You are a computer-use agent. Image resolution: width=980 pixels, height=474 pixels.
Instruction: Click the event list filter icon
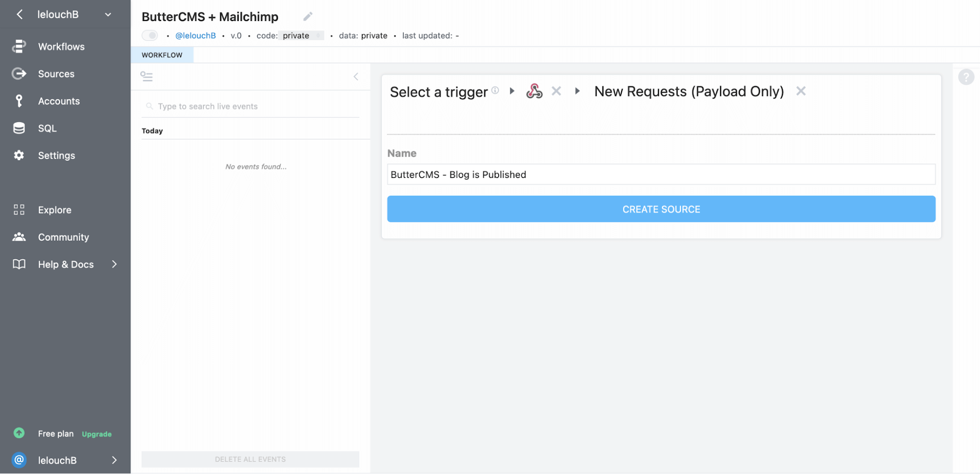pos(146,76)
